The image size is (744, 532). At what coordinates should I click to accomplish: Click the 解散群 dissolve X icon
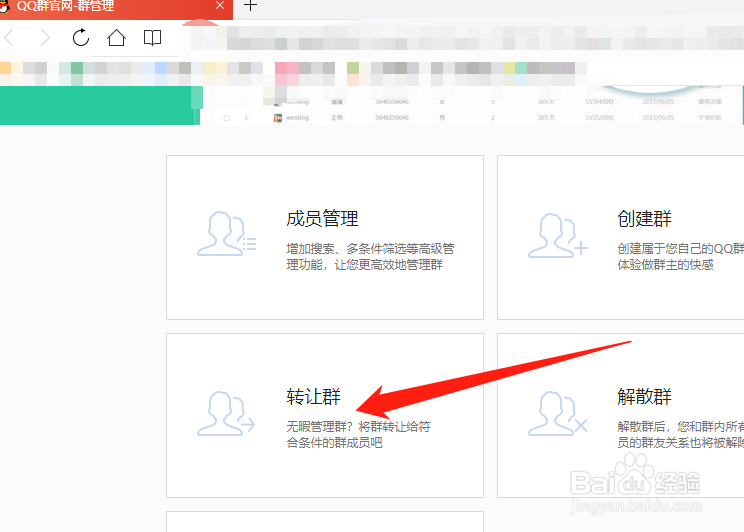558,413
